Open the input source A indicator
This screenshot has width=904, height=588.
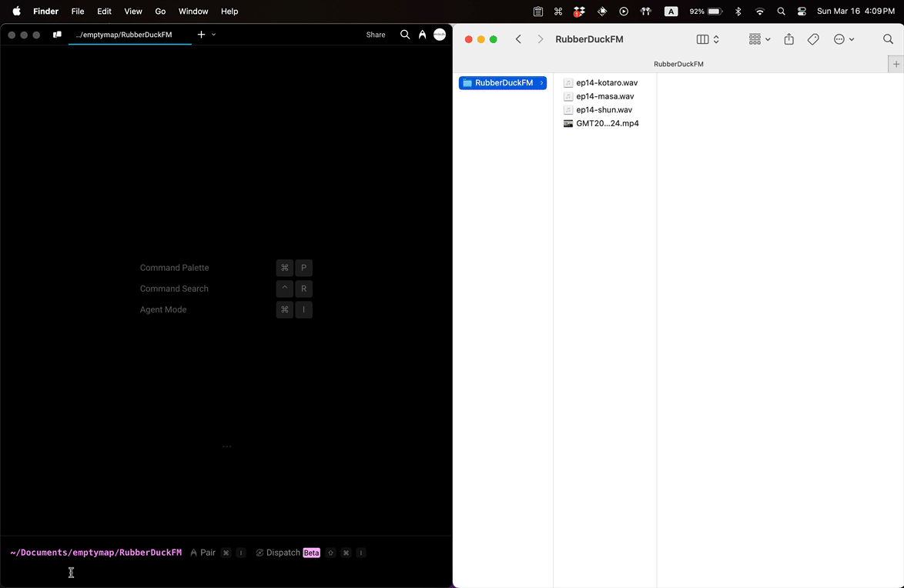click(671, 11)
